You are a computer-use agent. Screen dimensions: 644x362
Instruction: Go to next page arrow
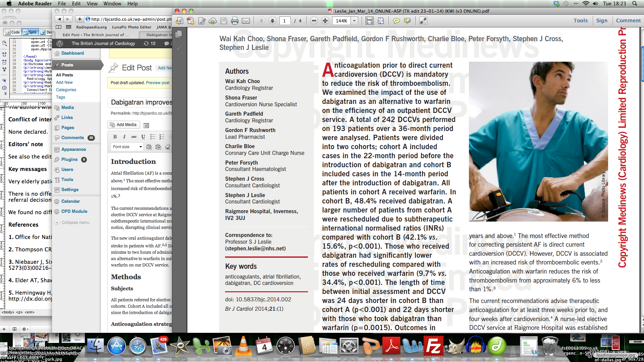pos(272,21)
